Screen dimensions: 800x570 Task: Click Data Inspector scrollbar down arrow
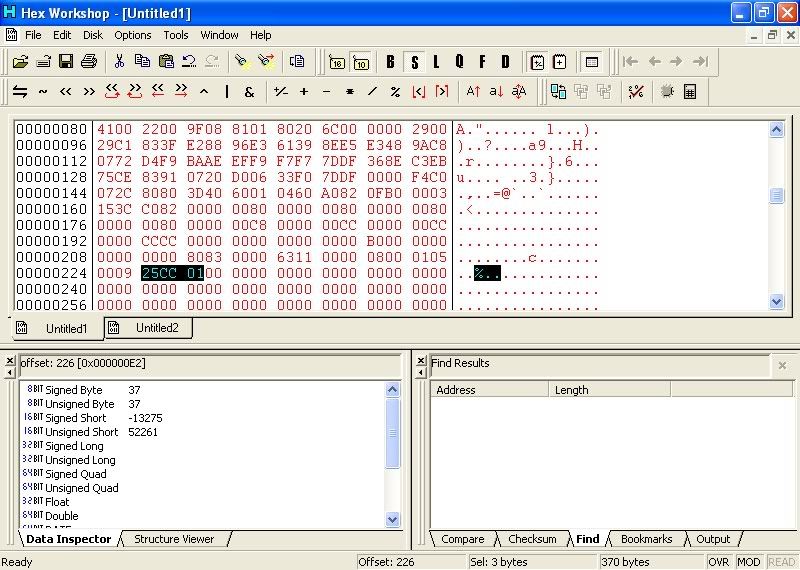coord(392,520)
